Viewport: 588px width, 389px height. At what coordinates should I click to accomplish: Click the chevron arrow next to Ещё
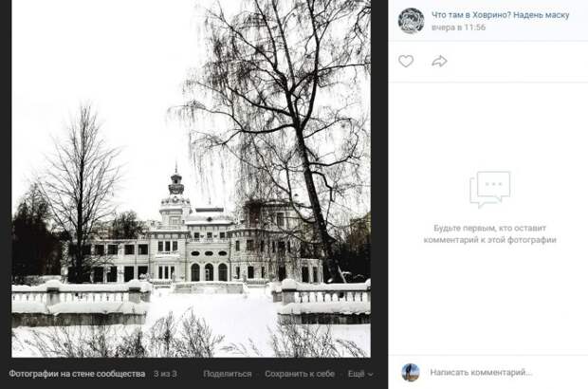click(x=371, y=375)
